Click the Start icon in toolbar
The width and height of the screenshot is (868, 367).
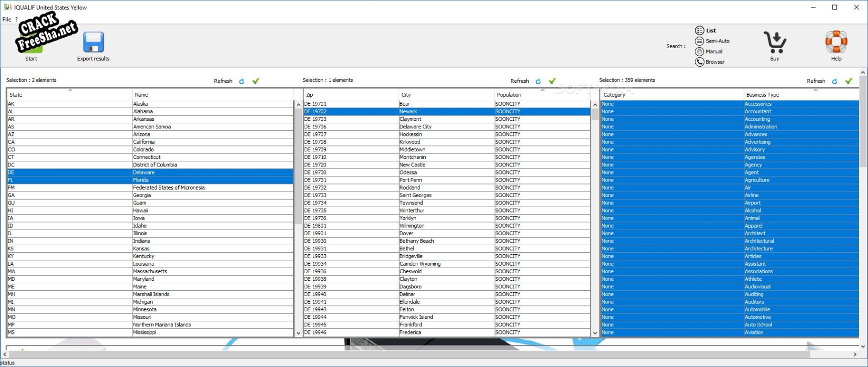31,43
